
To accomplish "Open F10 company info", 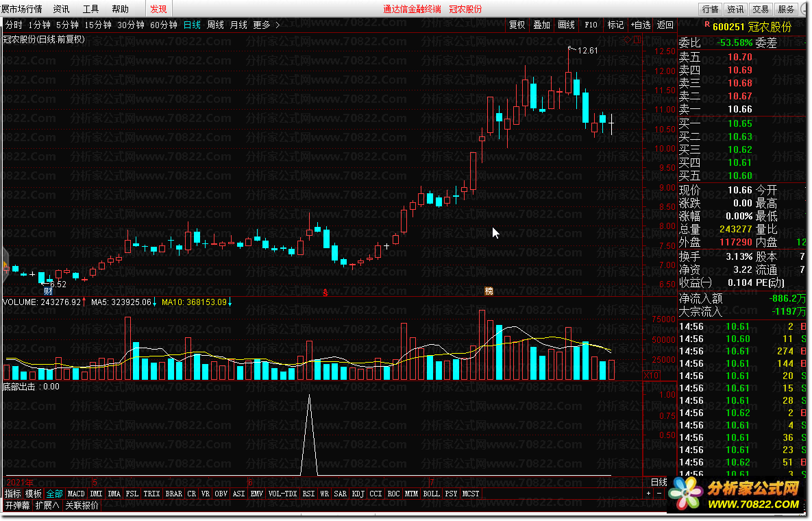I will 591,25.
